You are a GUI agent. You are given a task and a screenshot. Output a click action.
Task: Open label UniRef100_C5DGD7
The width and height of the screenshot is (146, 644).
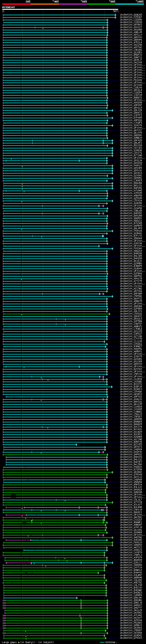coord(131,630)
